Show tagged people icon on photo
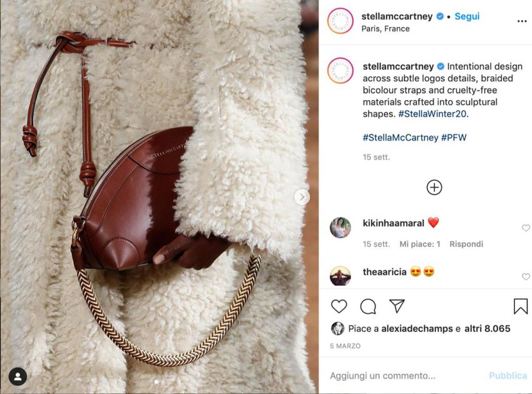532x394 pixels. (x=18, y=376)
